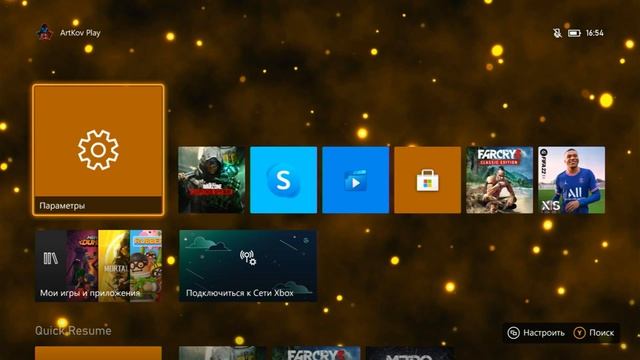This screenshot has width=640, height=360.
Task: Click the ArtKov Play profile avatar
Action: [44, 33]
